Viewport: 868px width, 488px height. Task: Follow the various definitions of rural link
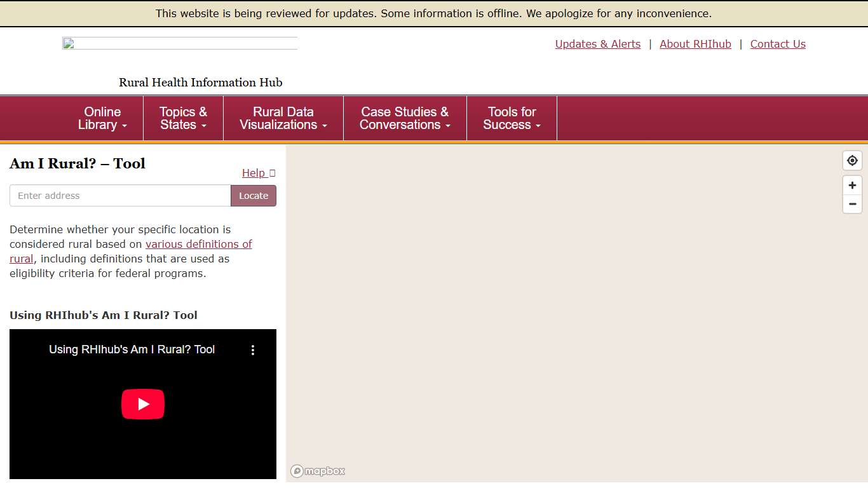click(198, 244)
